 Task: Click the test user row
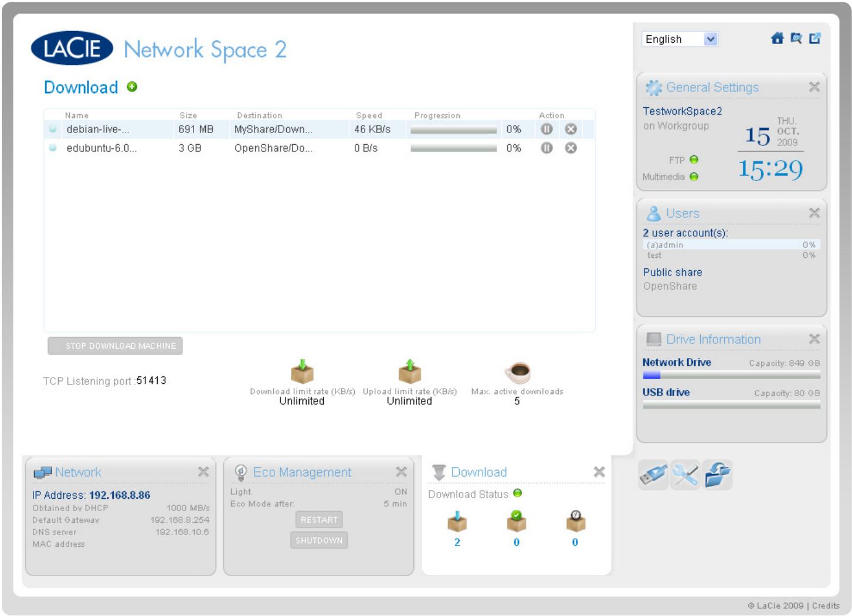[x=731, y=255]
